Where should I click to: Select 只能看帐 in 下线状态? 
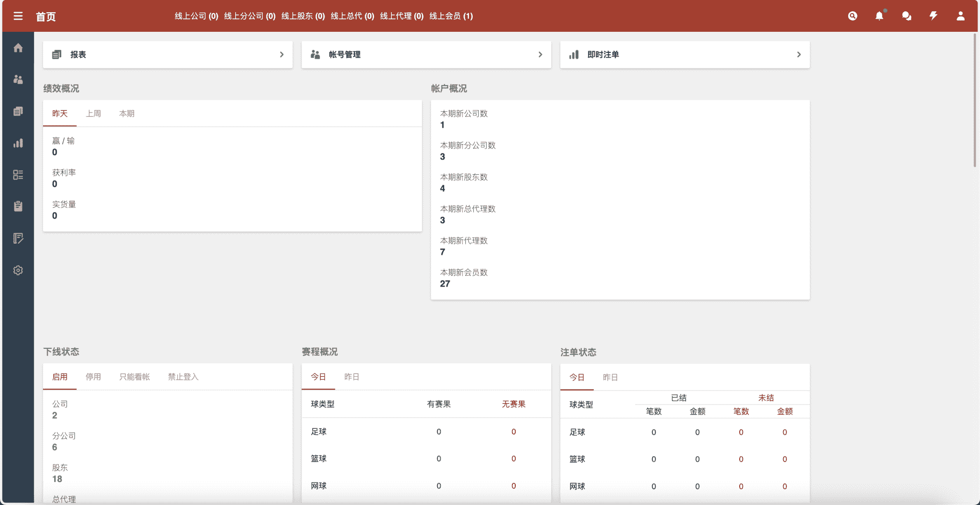[136, 377]
